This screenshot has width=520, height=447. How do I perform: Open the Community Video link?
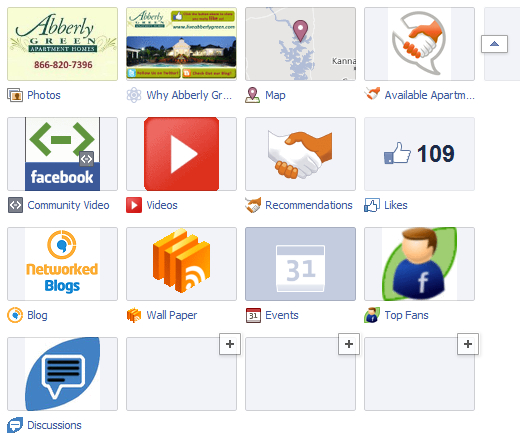tap(68, 205)
